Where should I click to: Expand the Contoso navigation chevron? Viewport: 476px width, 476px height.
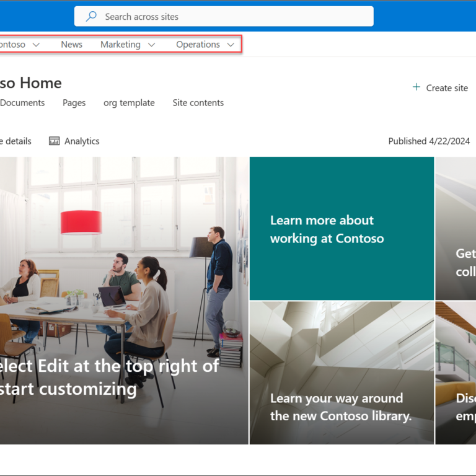click(36, 45)
